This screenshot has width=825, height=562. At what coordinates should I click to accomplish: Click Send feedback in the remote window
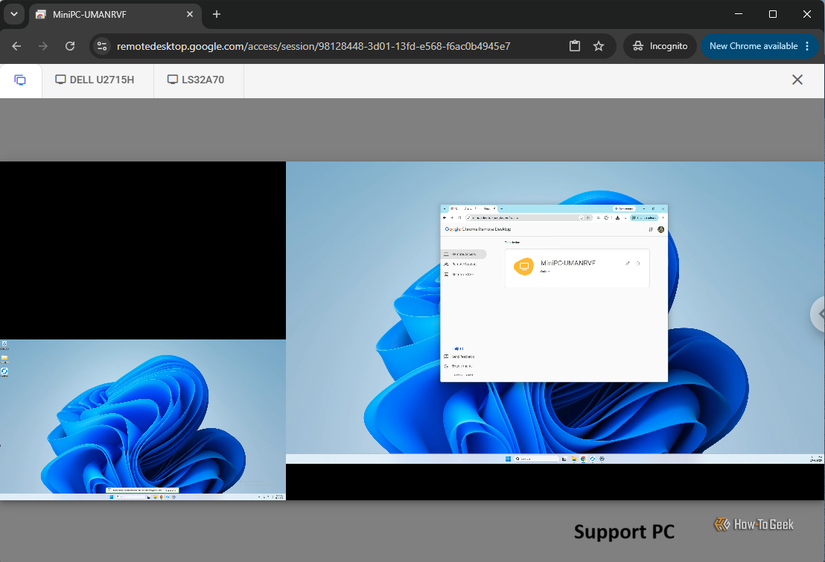click(x=459, y=357)
